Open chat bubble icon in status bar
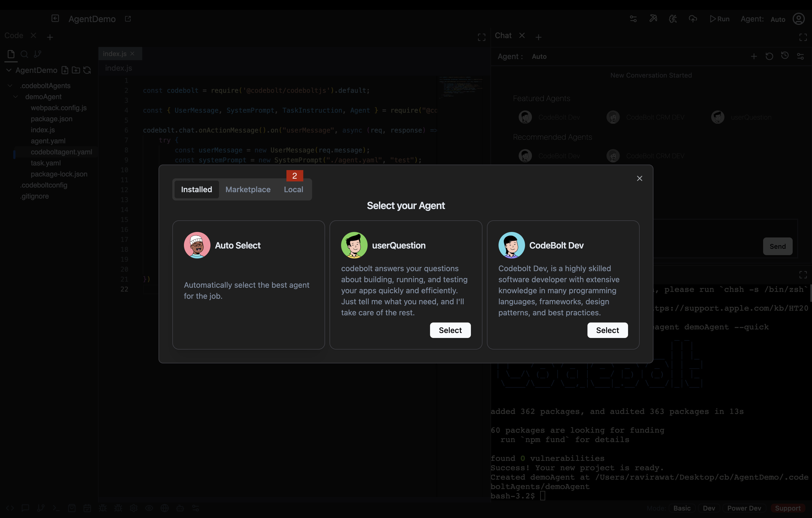Viewport: 812px width, 518px height. [25, 508]
